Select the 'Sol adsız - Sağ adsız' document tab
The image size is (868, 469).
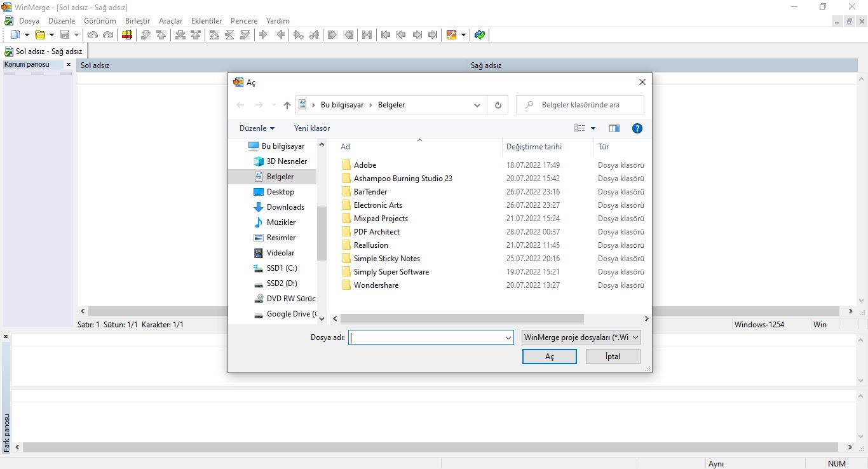tap(43, 51)
